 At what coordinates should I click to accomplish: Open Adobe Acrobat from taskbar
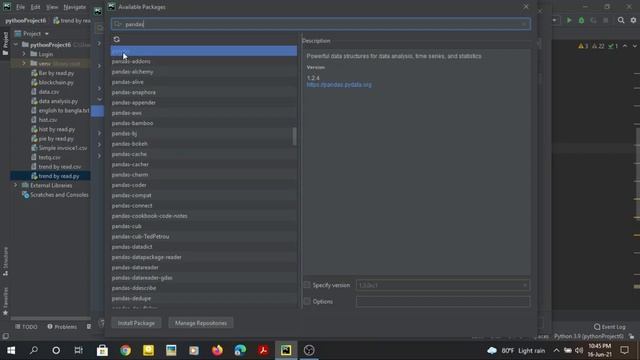pyautogui.click(x=263, y=350)
